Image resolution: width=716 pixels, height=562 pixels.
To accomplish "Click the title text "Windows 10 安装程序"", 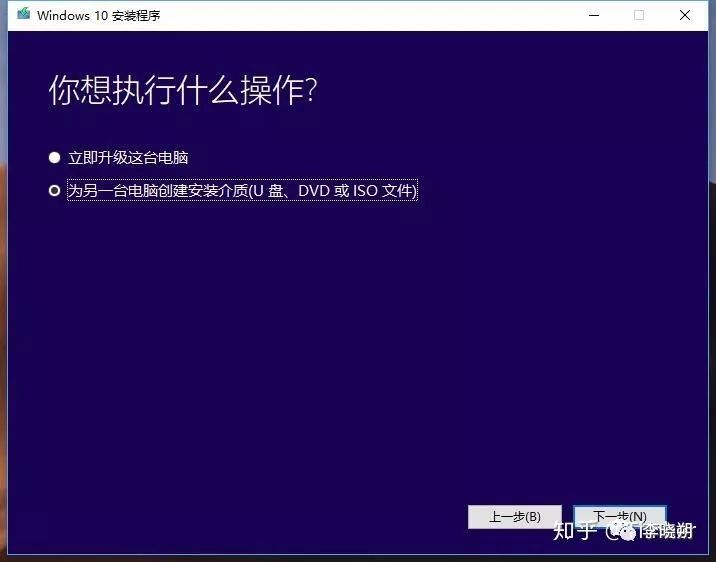I will 99,16.
